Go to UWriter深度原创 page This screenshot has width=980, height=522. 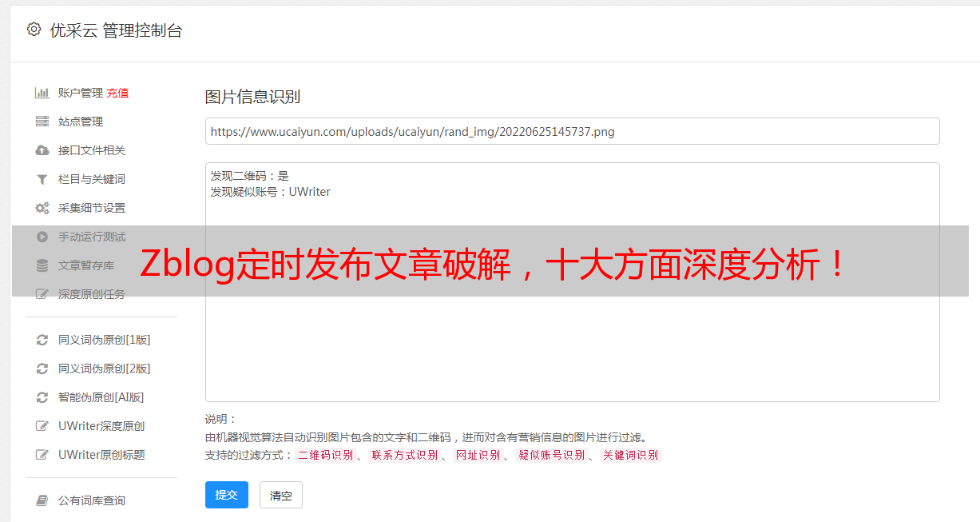[101, 426]
